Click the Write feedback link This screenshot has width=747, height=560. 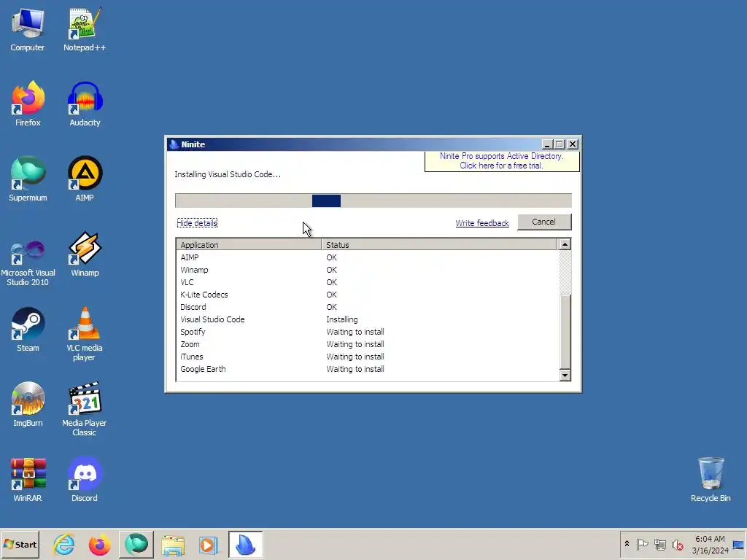point(482,223)
